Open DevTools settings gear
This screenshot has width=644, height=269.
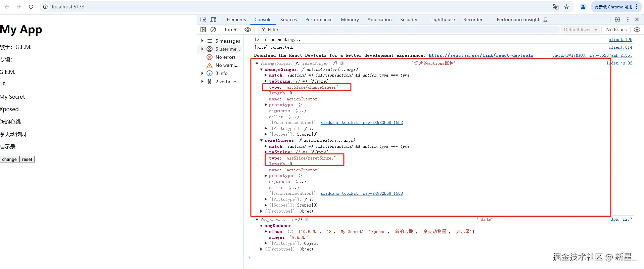pos(617,19)
